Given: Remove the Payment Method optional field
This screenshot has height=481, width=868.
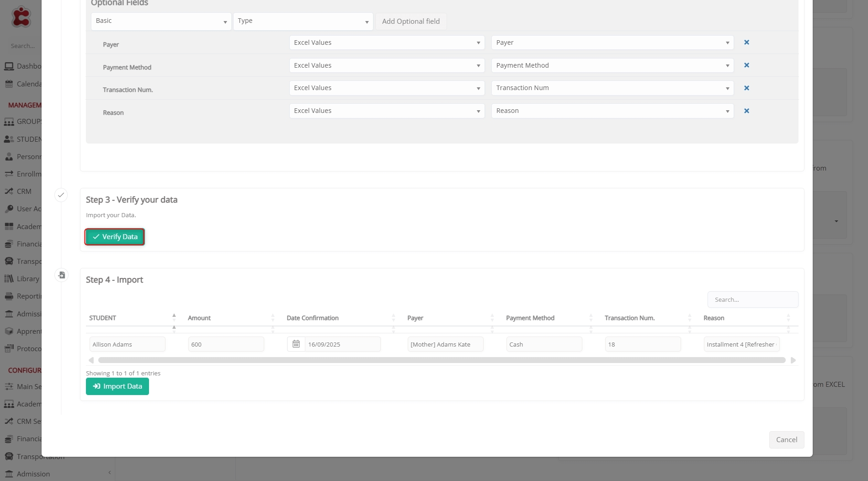Looking at the screenshot, I should coord(746,65).
